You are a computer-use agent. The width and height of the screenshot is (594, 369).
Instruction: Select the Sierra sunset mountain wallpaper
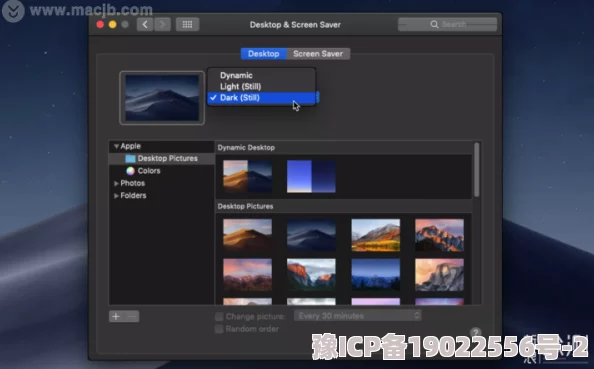pos(439,235)
